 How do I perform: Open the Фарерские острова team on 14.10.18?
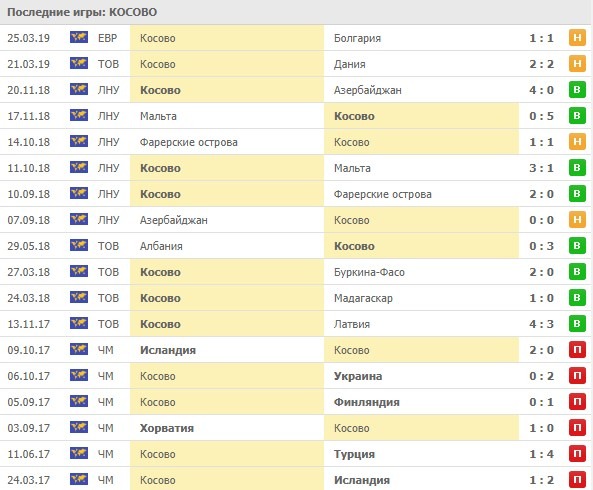pos(189,142)
